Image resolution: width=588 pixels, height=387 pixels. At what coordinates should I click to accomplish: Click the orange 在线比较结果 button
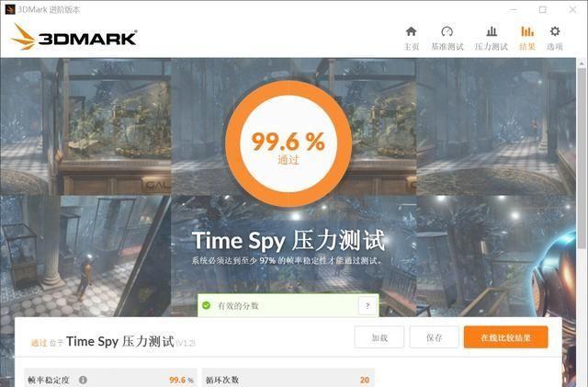click(x=505, y=337)
